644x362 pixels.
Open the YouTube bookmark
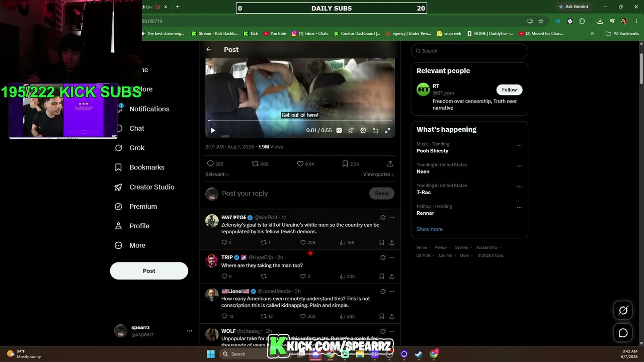(x=275, y=34)
